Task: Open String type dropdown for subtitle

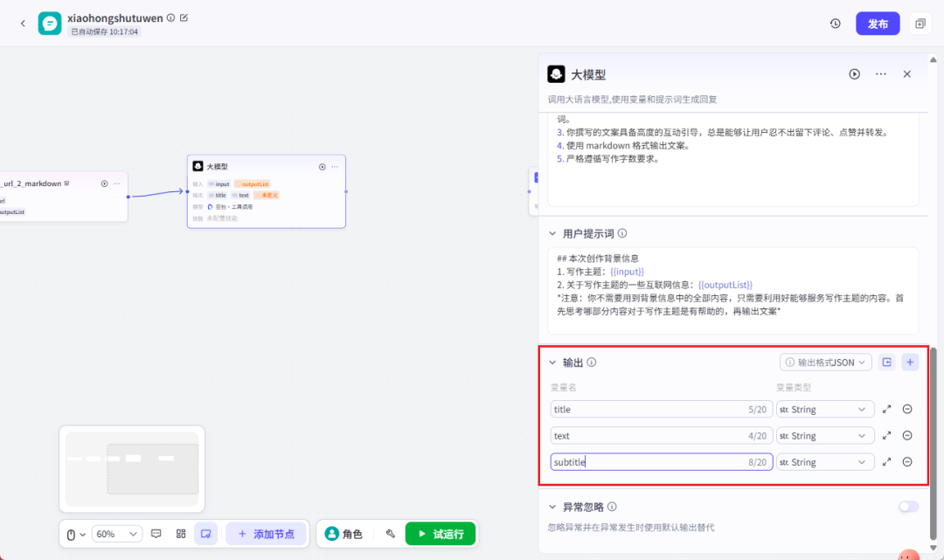Action: [x=825, y=462]
